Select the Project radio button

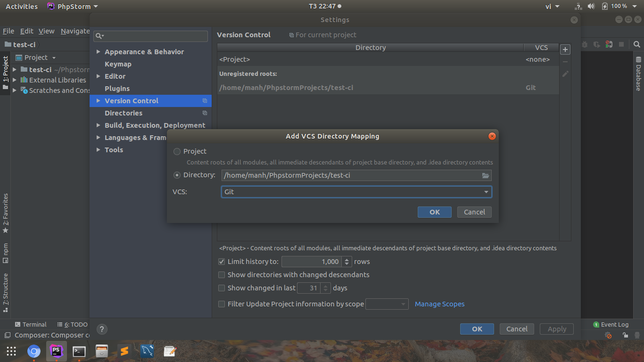tap(177, 151)
